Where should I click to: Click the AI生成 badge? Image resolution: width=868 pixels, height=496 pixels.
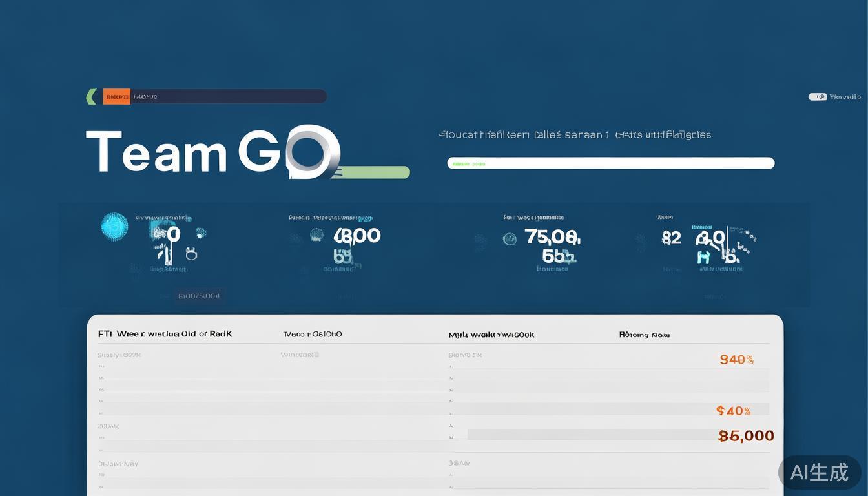click(x=819, y=472)
